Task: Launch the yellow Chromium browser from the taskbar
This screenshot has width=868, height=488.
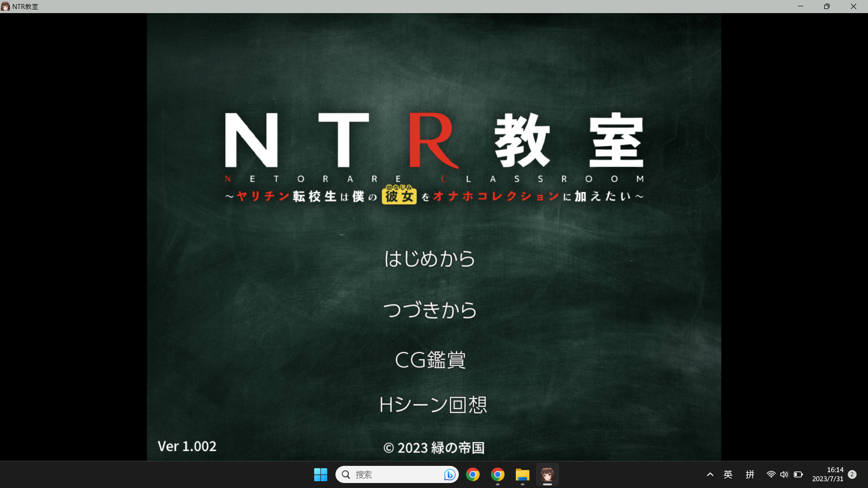Action: click(497, 474)
